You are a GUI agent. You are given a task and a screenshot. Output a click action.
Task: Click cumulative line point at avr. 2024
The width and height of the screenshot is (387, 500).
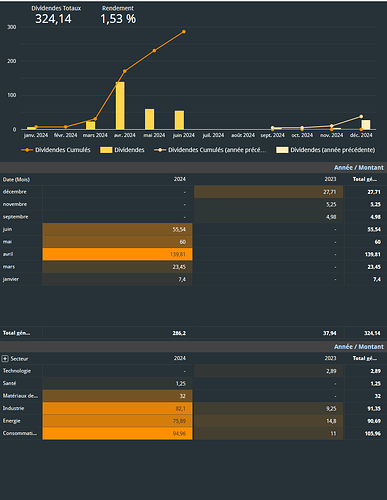pyautogui.click(x=125, y=71)
